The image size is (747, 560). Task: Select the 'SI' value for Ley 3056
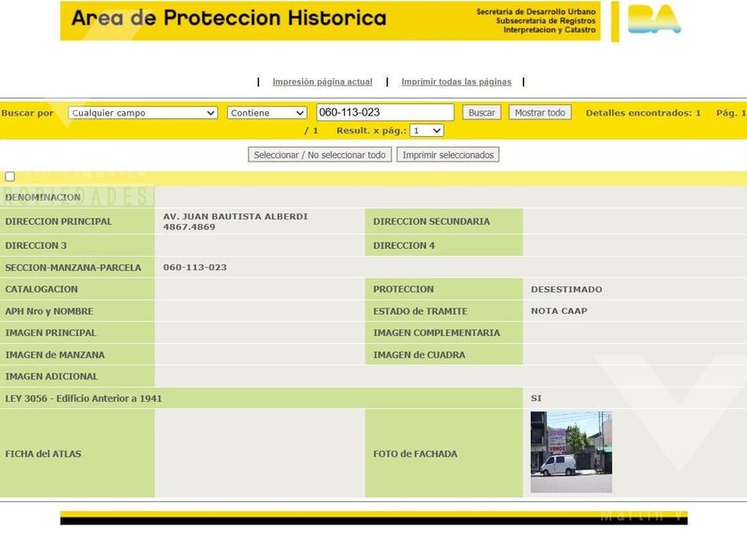click(x=536, y=398)
